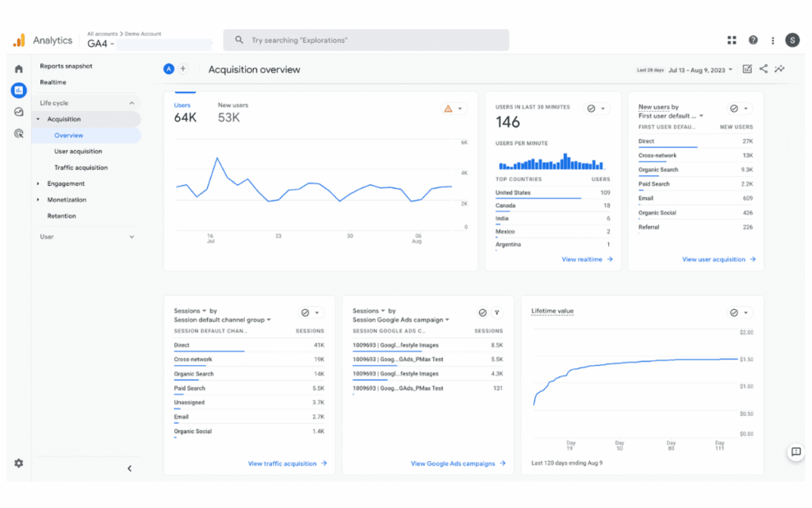Open the Home icon in left rail

18,69
